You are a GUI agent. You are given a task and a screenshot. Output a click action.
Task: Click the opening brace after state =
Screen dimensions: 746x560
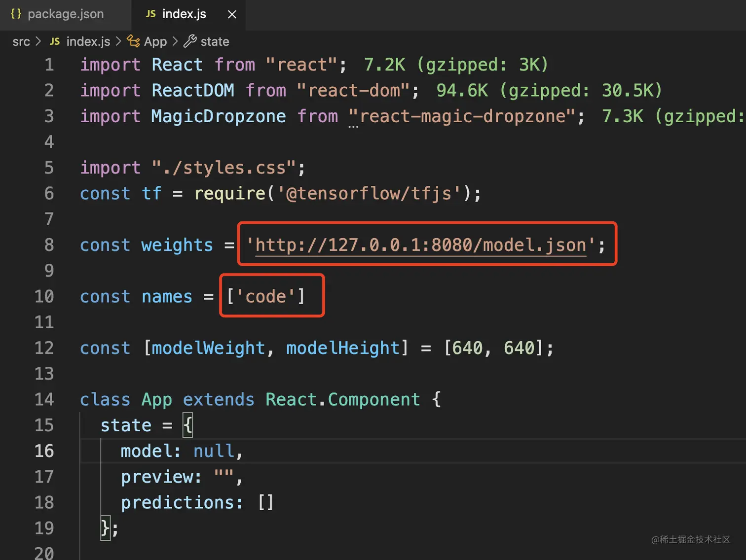click(x=188, y=425)
